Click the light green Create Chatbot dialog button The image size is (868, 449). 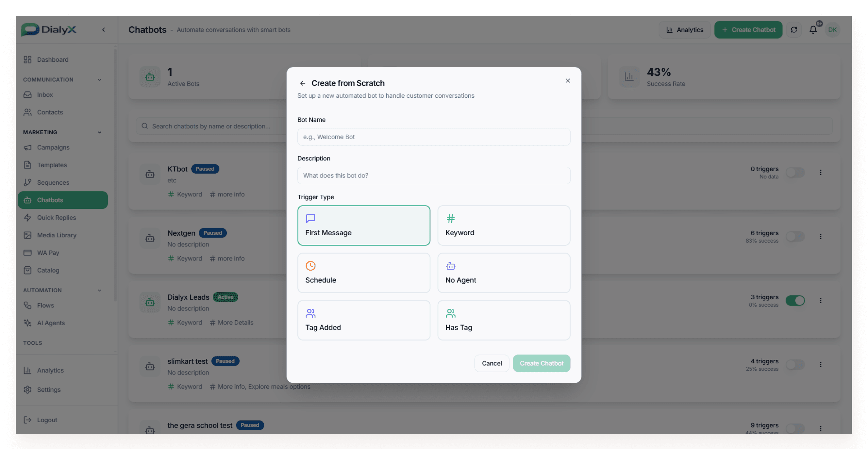pos(541,363)
